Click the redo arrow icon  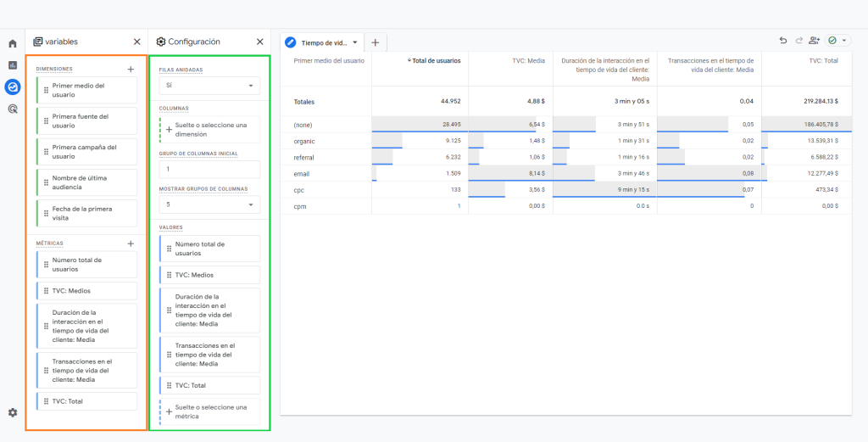pos(798,41)
